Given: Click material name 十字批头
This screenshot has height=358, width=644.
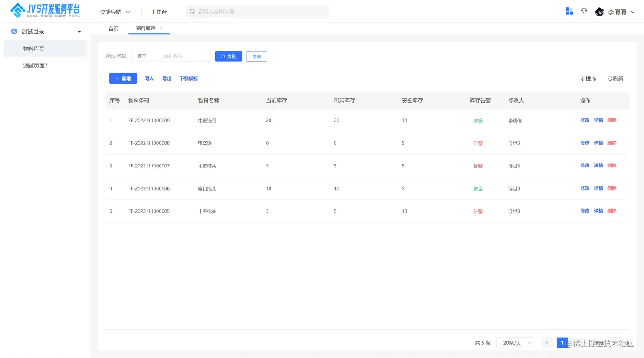Looking at the screenshot, I should pos(207,211).
